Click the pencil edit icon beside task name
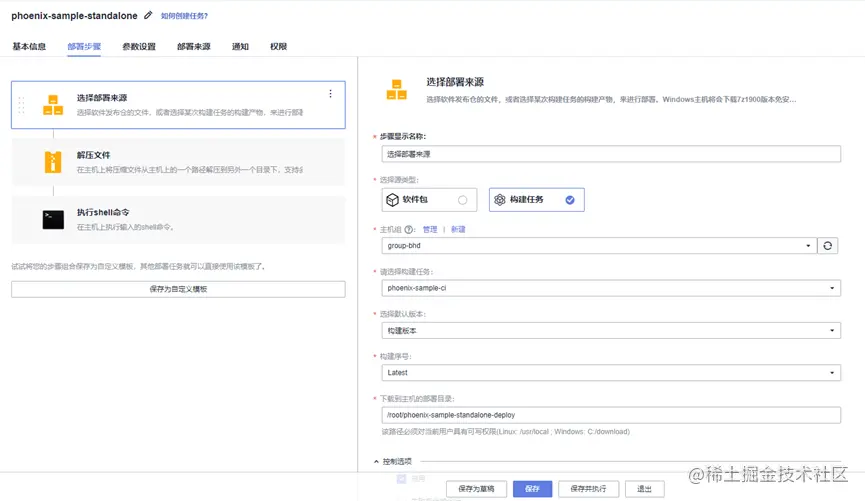Screen dimensions: 865x501 pos(148,15)
